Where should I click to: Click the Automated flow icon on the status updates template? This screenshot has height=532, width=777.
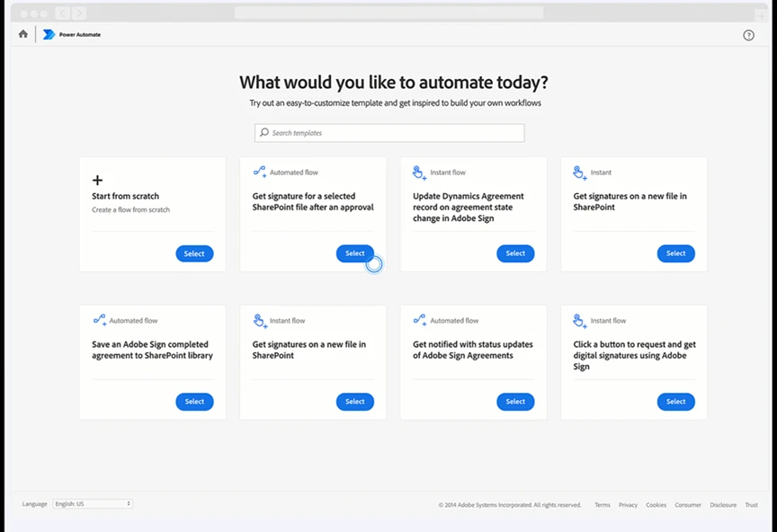[x=418, y=320]
